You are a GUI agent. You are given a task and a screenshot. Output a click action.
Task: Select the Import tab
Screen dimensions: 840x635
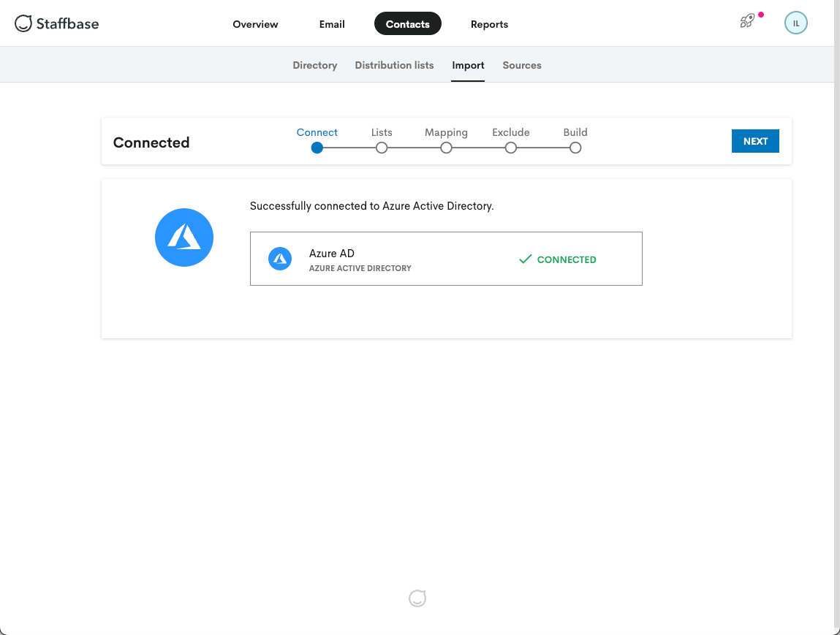[x=468, y=65]
